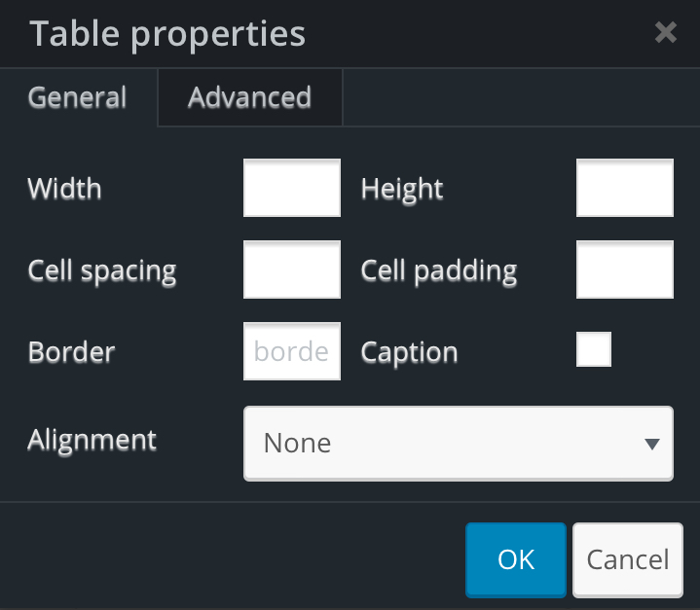
Task: Click the Width label
Action: (64, 189)
